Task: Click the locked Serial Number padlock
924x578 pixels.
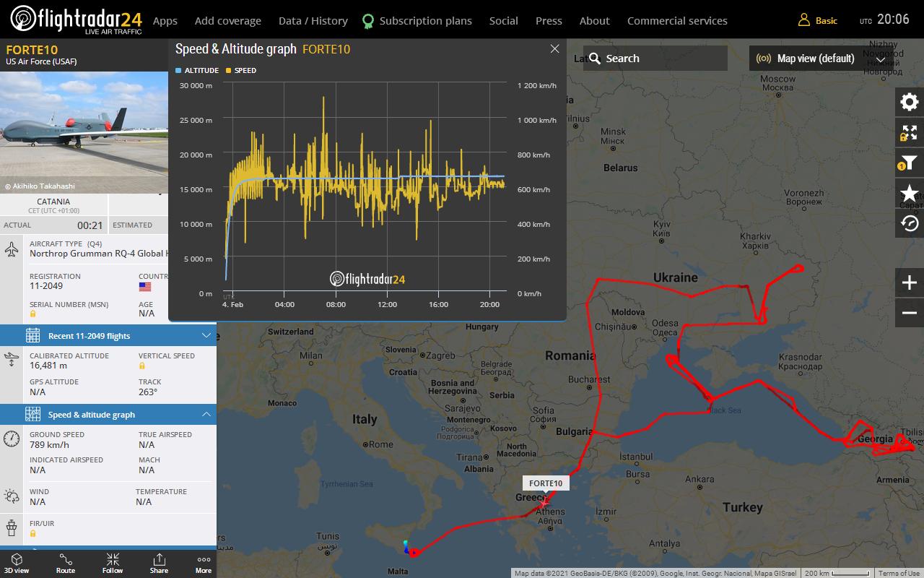Action: (33, 314)
